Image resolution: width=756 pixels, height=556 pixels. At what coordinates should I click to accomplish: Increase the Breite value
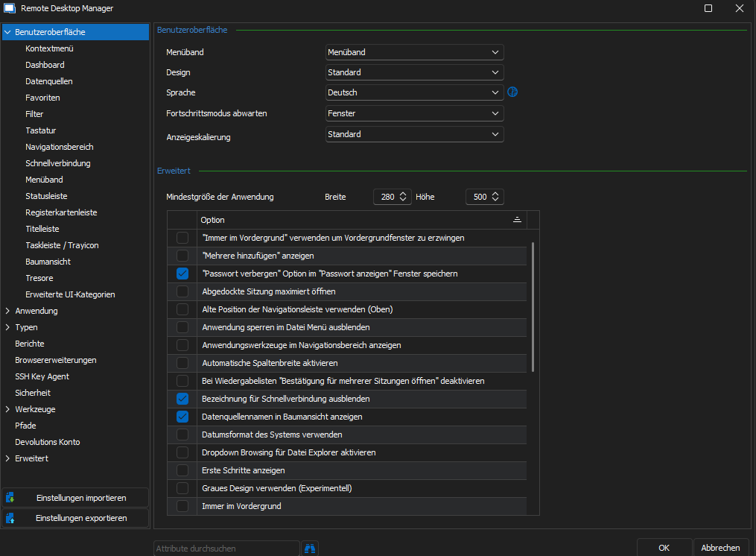click(403, 194)
